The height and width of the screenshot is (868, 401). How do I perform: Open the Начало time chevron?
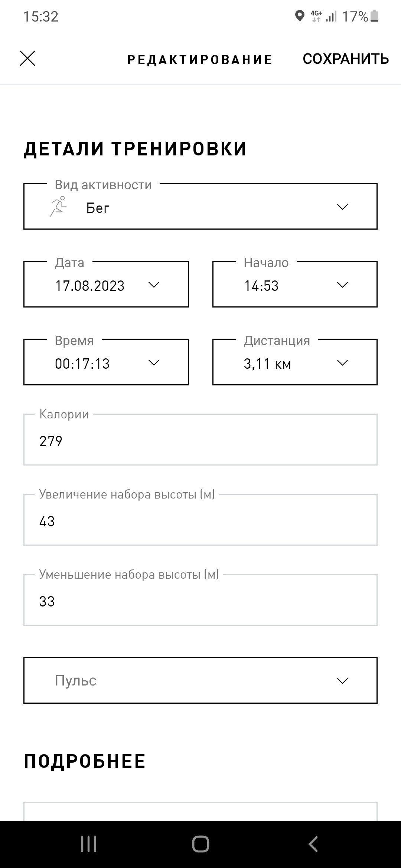click(x=342, y=285)
